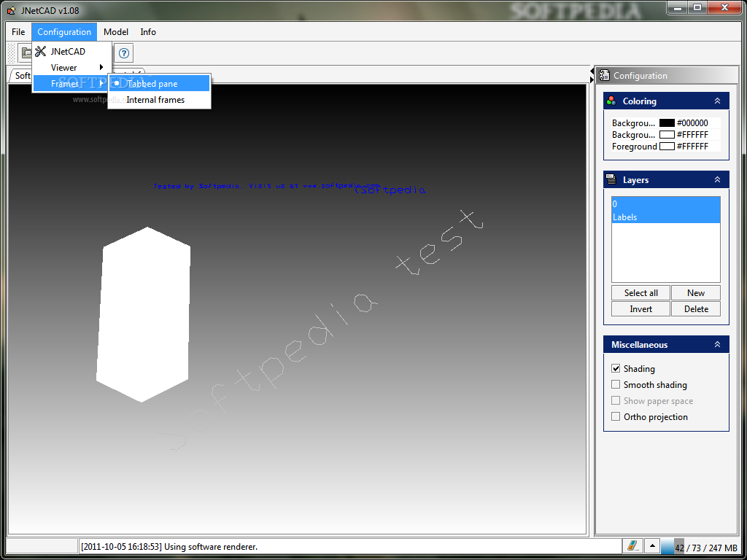The height and width of the screenshot is (560, 747).
Task: Collapse the Coloring section
Action: pos(718,101)
